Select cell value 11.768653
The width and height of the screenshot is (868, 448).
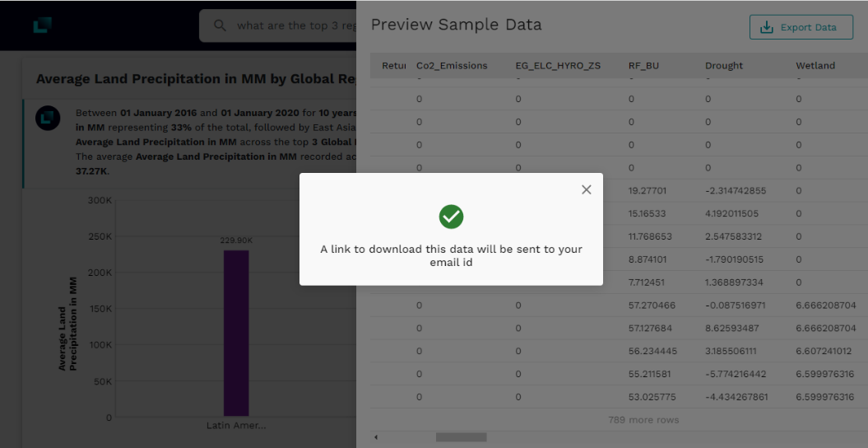point(651,236)
